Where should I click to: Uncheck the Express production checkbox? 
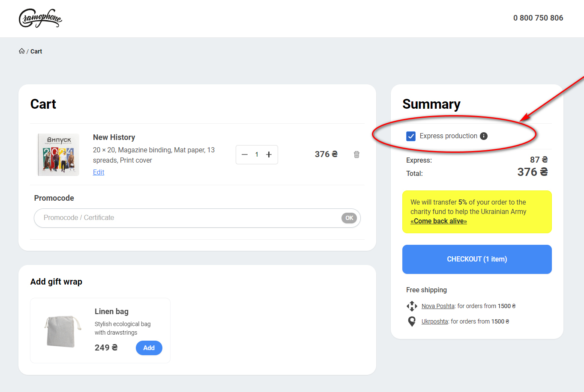(411, 136)
